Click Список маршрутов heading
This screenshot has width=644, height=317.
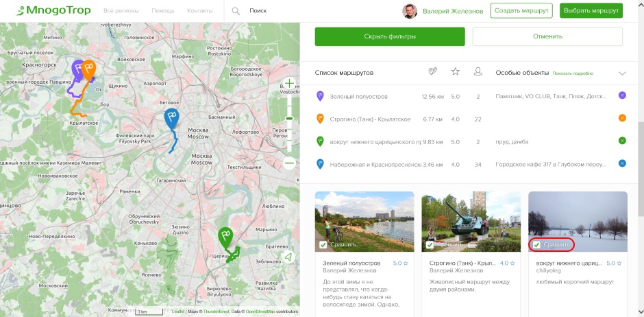(344, 73)
